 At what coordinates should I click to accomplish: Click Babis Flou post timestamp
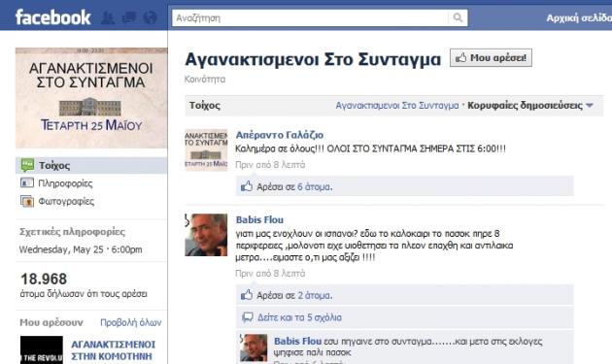270,274
